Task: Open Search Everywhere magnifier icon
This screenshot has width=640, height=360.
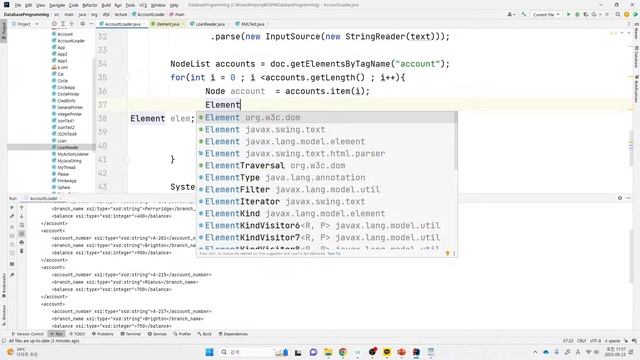Action: [618, 14]
